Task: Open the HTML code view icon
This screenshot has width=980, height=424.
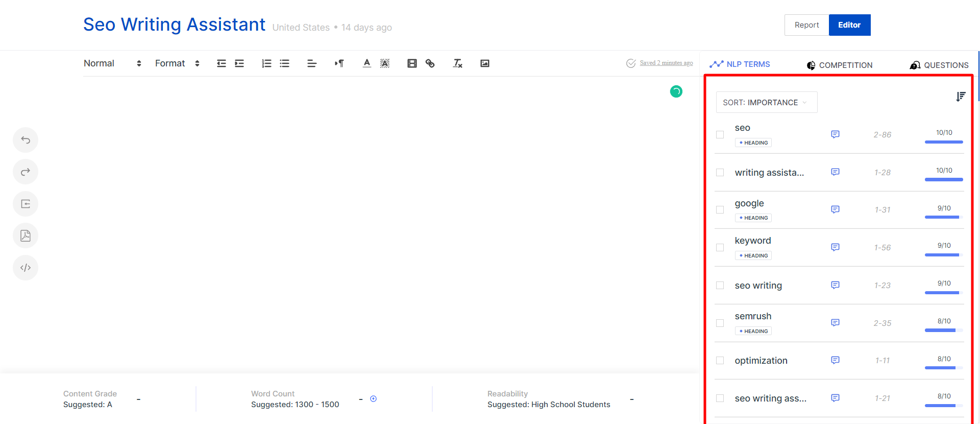Action: pos(26,268)
